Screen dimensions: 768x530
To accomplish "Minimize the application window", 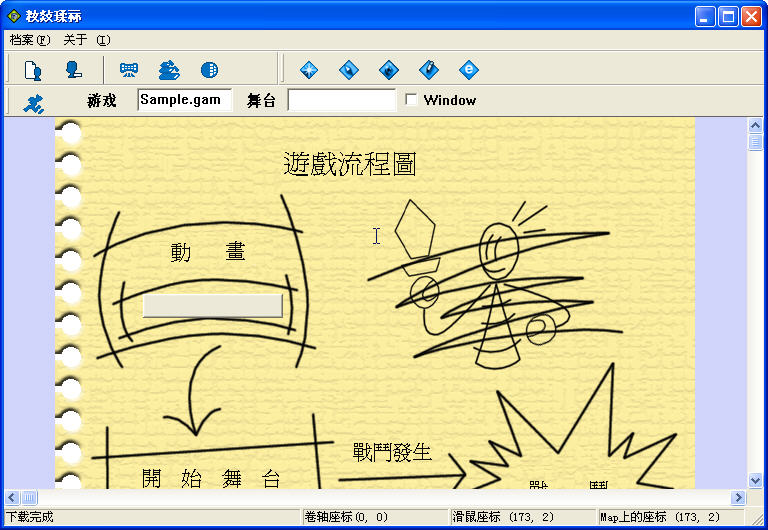I will pyautogui.click(x=705, y=17).
